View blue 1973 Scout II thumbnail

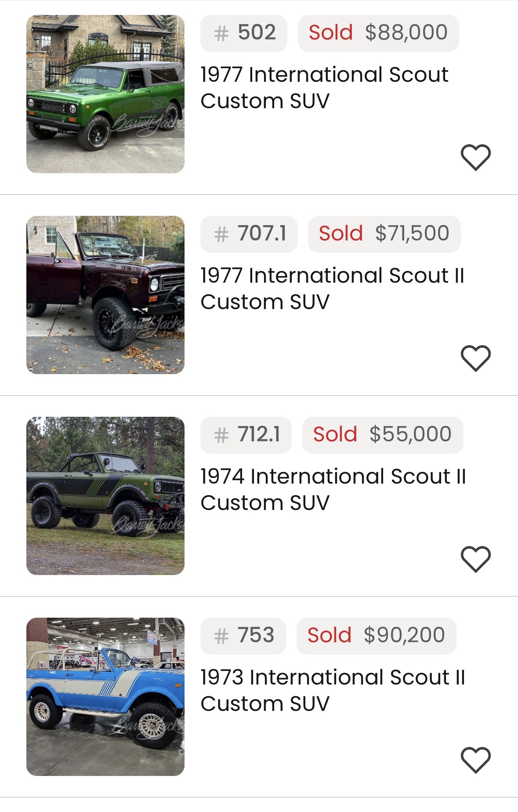105,697
